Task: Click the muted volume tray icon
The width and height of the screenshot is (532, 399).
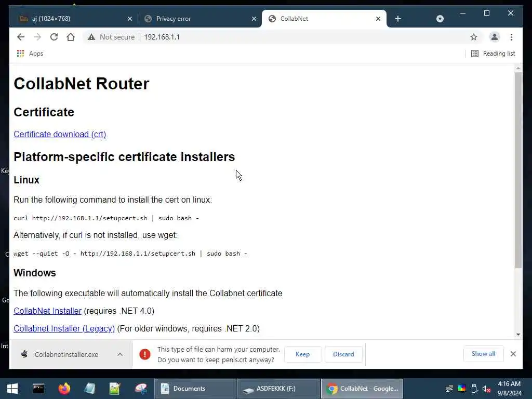Action: (486, 389)
